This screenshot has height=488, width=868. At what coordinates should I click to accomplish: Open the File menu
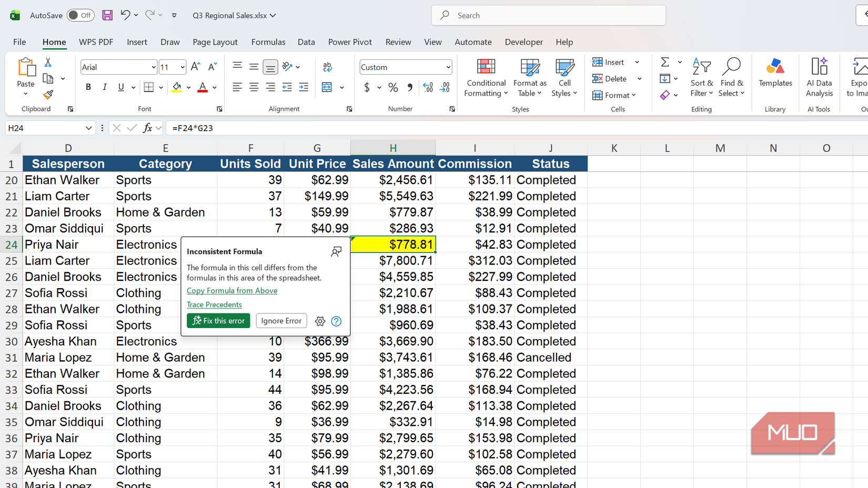(19, 42)
